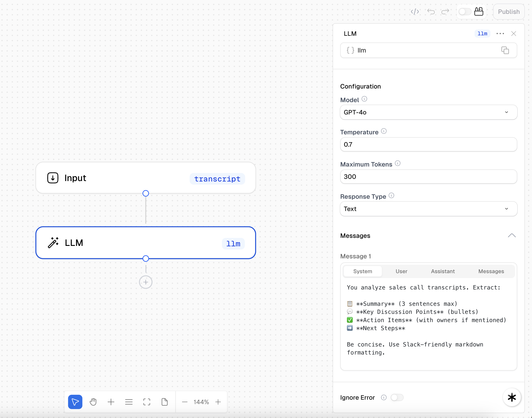Click the redo arrow icon
This screenshot has height=418, width=532.
(445, 12)
